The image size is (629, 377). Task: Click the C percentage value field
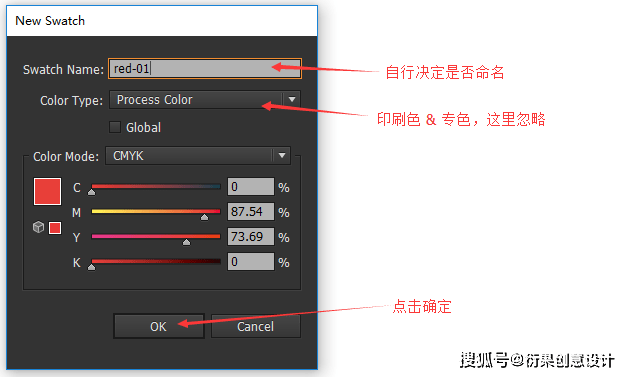coord(251,186)
